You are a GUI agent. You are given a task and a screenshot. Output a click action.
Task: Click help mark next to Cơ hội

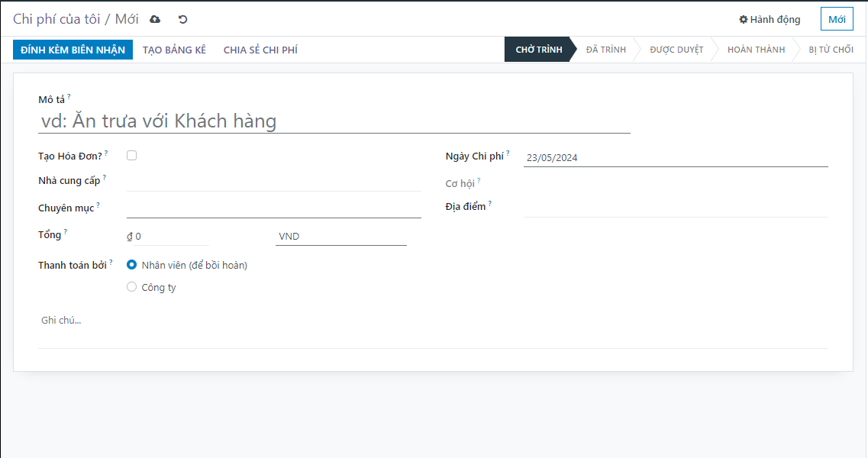pos(479,180)
